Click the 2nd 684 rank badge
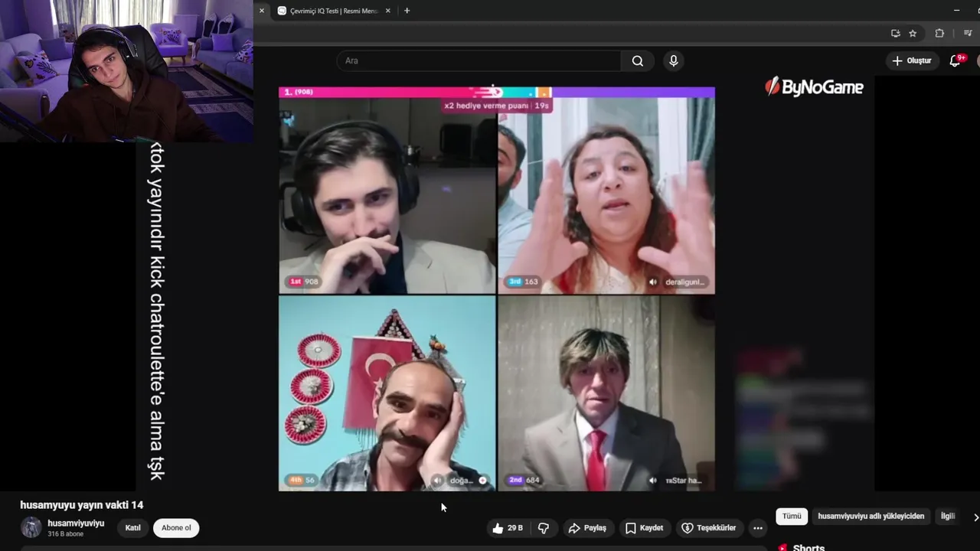 coord(524,480)
